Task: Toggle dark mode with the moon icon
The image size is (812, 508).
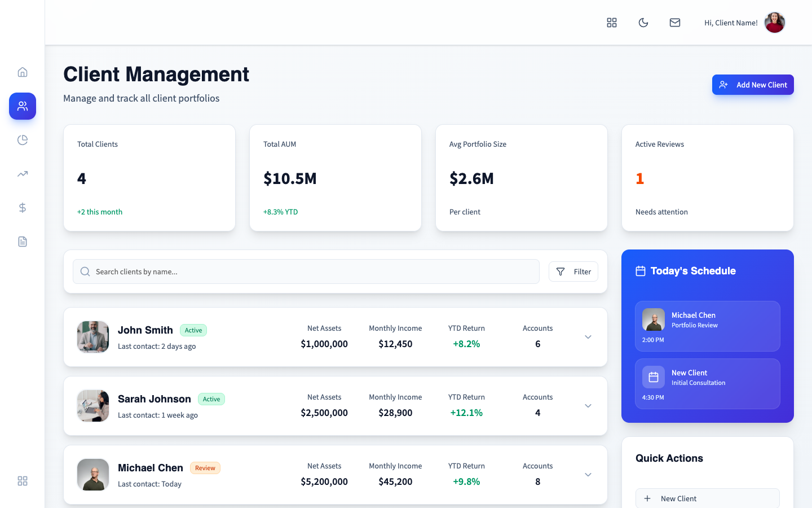Action: pos(643,23)
